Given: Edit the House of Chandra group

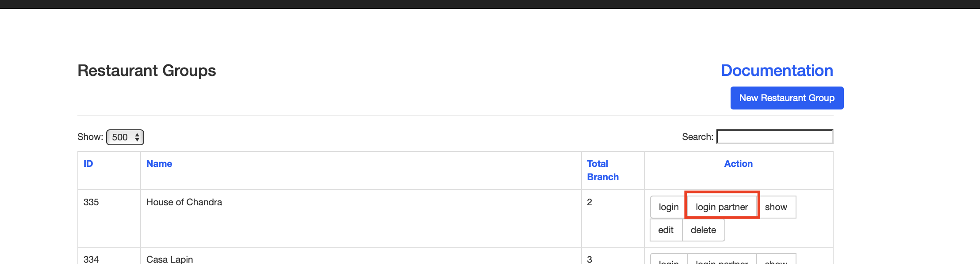Looking at the screenshot, I should tap(666, 230).
